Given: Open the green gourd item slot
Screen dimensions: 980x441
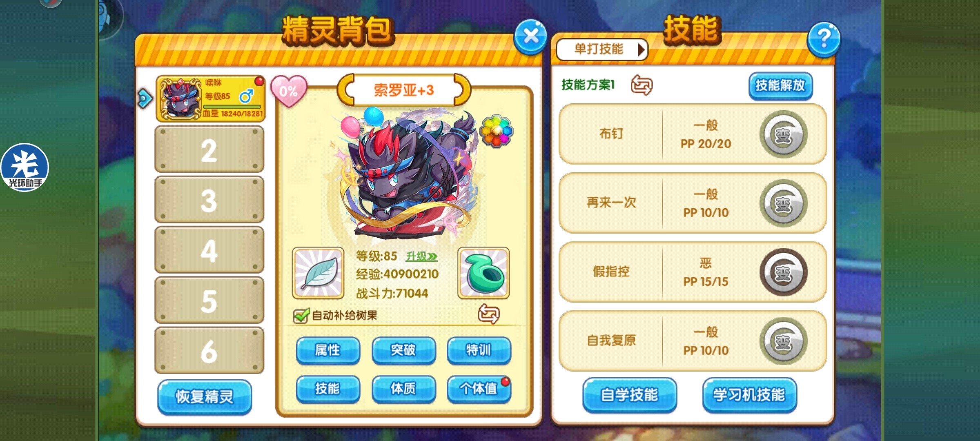Looking at the screenshot, I should tap(483, 273).
